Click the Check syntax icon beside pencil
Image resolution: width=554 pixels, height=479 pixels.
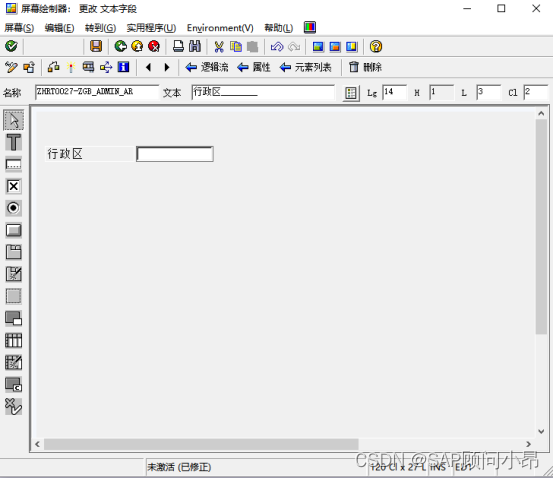pos(29,67)
